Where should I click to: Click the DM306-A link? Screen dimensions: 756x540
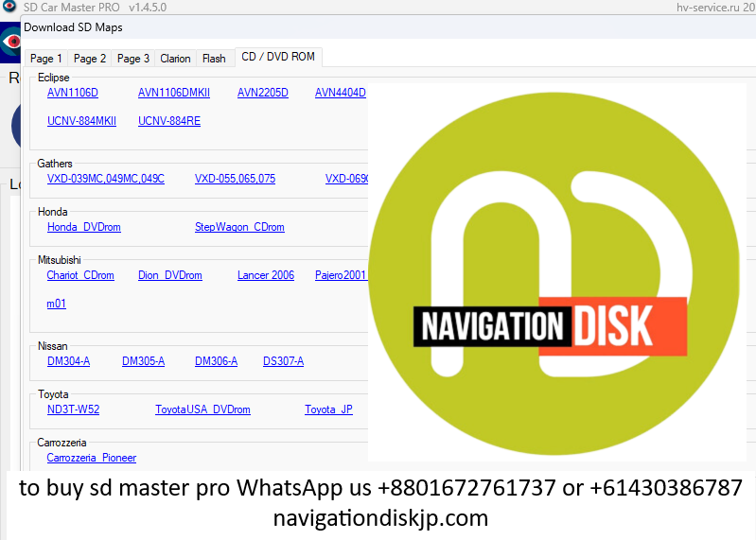coord(216,361)
